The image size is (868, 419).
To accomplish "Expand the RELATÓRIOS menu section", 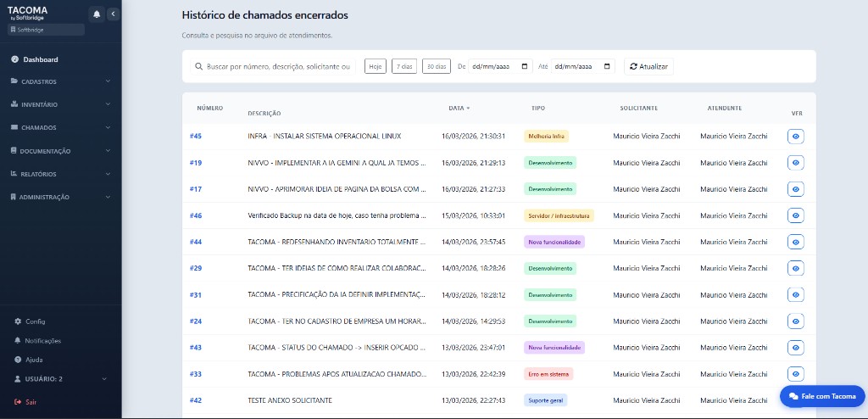I will (61, 174).
